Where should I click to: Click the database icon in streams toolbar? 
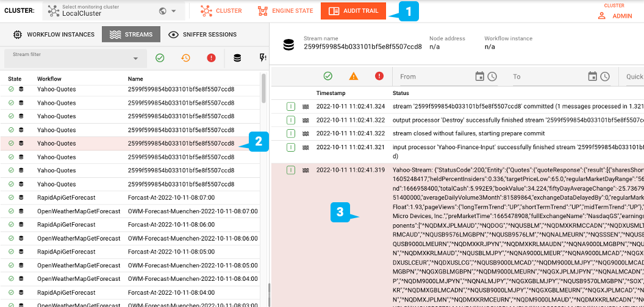237,58
